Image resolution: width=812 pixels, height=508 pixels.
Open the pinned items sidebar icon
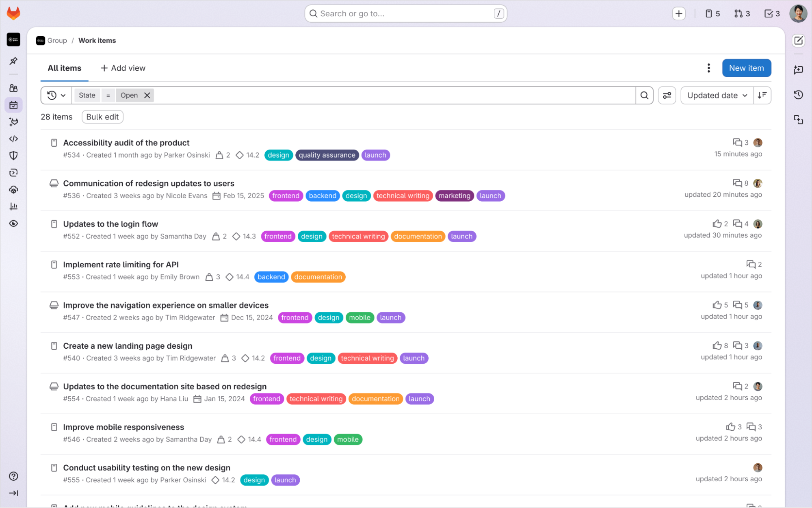13,61
